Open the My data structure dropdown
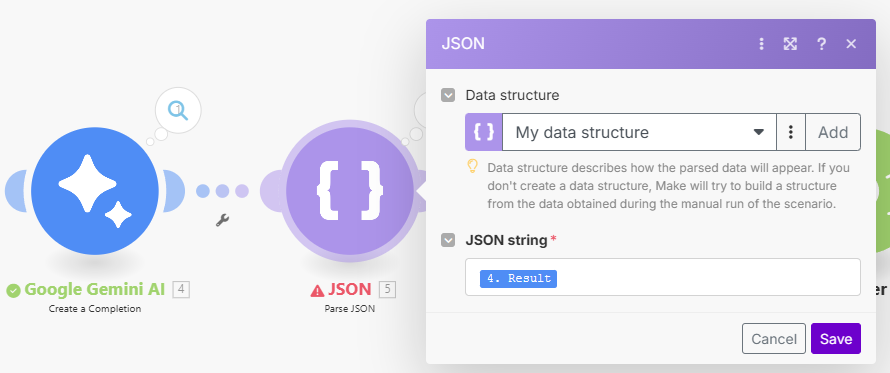Image resolution: width=890 pixels, height=373 pixels. pyautogui.click(x=639, y=132)
